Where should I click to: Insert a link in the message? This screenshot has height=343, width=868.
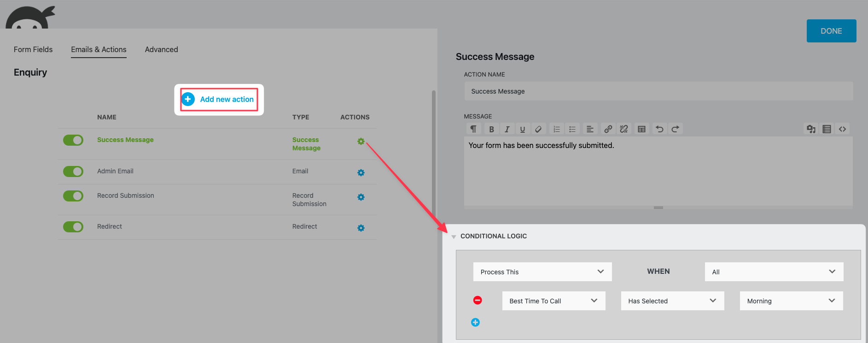click(x=608, y=129)
